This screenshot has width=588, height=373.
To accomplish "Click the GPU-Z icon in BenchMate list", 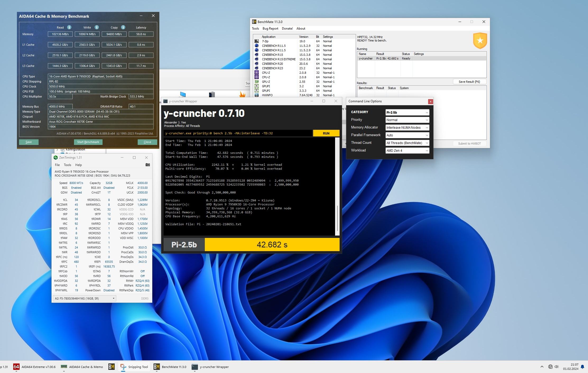I will tap(256, 82).
